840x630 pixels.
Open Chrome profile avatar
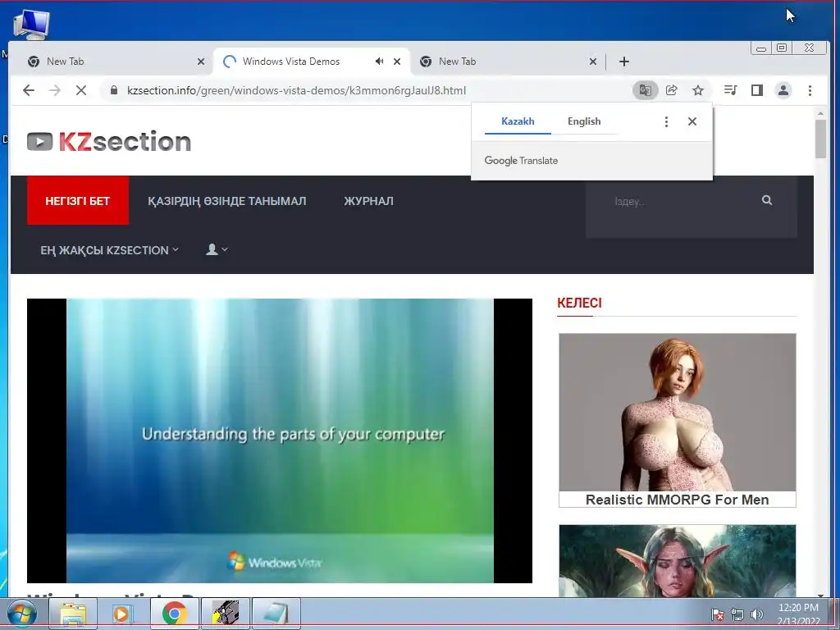pos(783,90)
